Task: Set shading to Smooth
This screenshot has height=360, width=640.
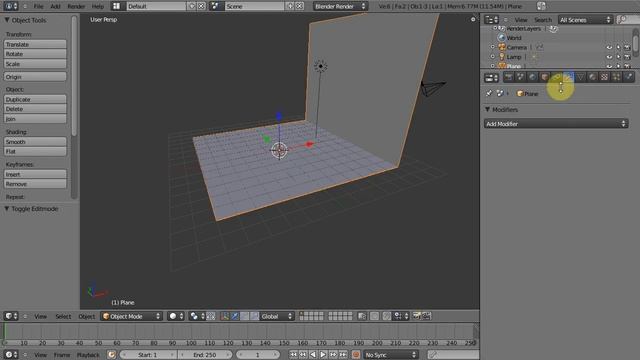Action: 35,142
